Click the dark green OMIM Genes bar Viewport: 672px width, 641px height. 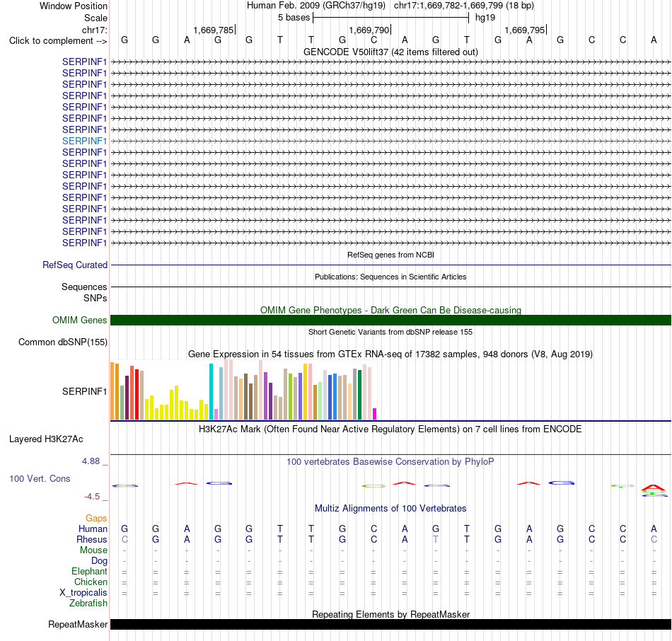pyautogui.click(x=391, y=320)
